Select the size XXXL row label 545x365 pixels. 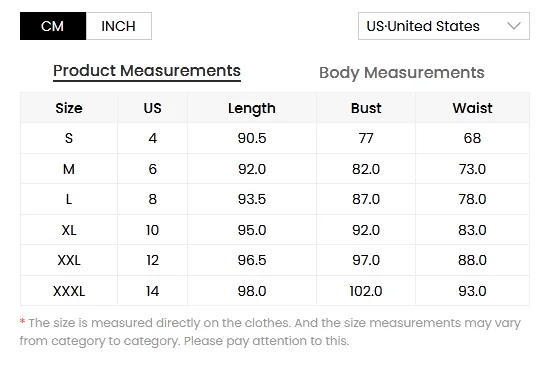click(x=69, y=291)
